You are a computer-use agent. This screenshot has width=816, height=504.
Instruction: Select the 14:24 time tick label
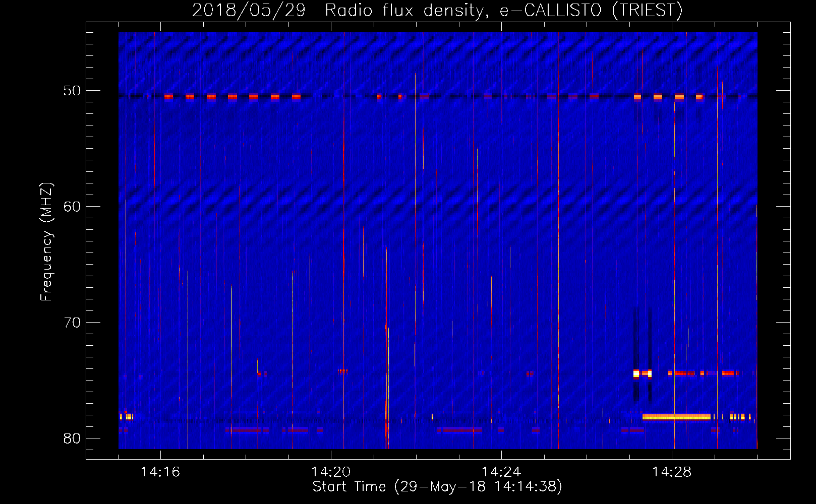point(501,472)
